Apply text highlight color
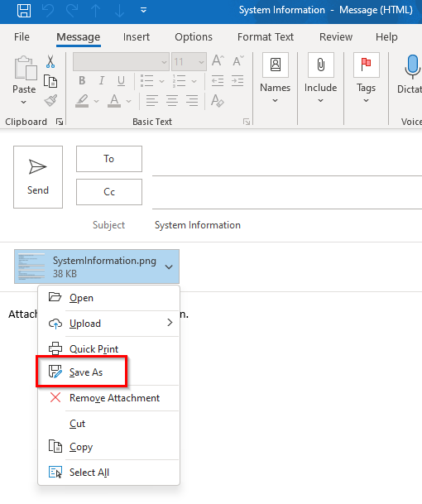Viewport: 422px width, 504px height. point(82,101)
